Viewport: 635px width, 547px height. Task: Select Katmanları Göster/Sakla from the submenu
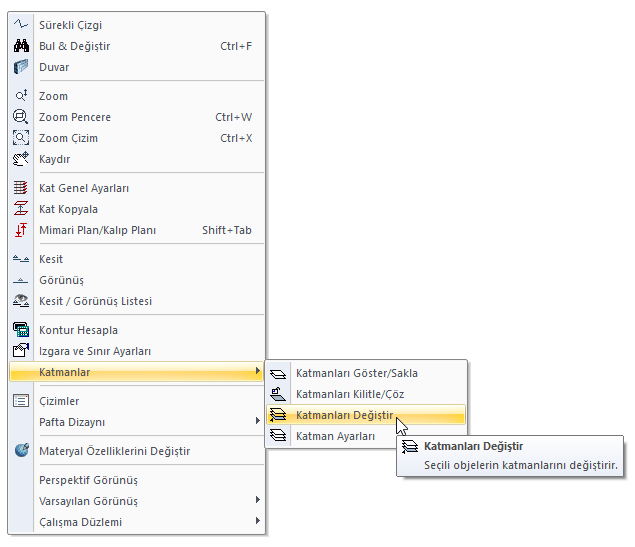[357, 373]
